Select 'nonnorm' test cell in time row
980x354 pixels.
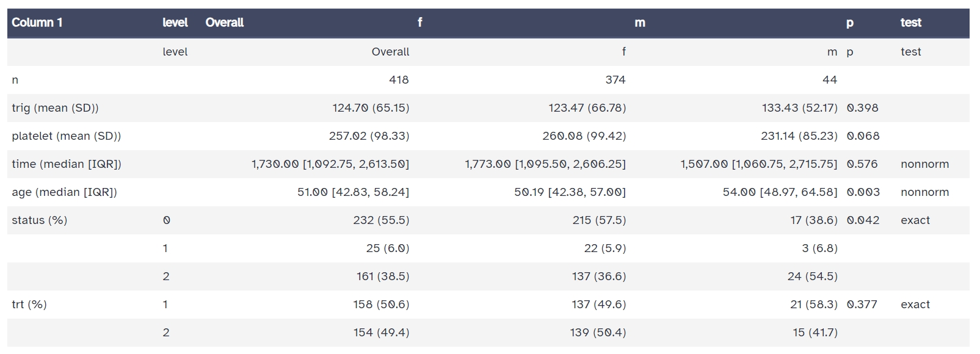[924, 164]
